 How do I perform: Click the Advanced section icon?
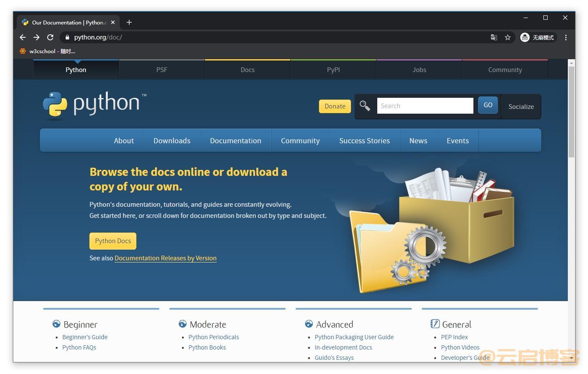click(x=309, y=324)
